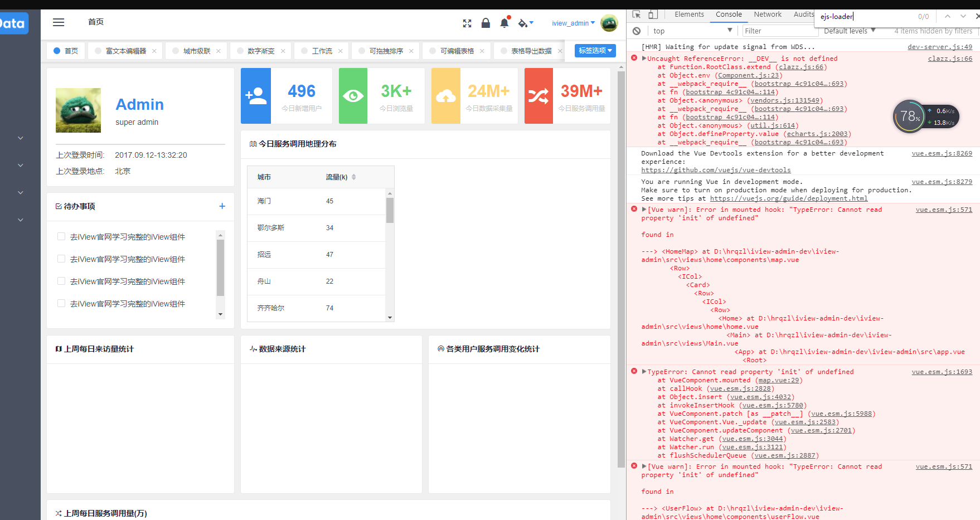Image resolution: width=980 pixels, height=520 pixels.
Task: Click the shuffle icon on 39M+ card
Action: (538, 96)
